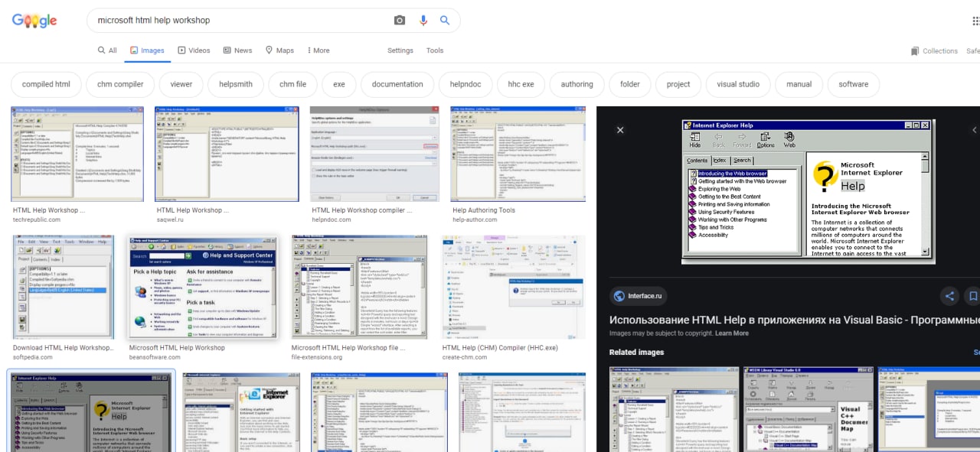The image size is (980, 452).
Task: Open first related image thumbnail
Action: pyautogui.click(x=675, y=409)
